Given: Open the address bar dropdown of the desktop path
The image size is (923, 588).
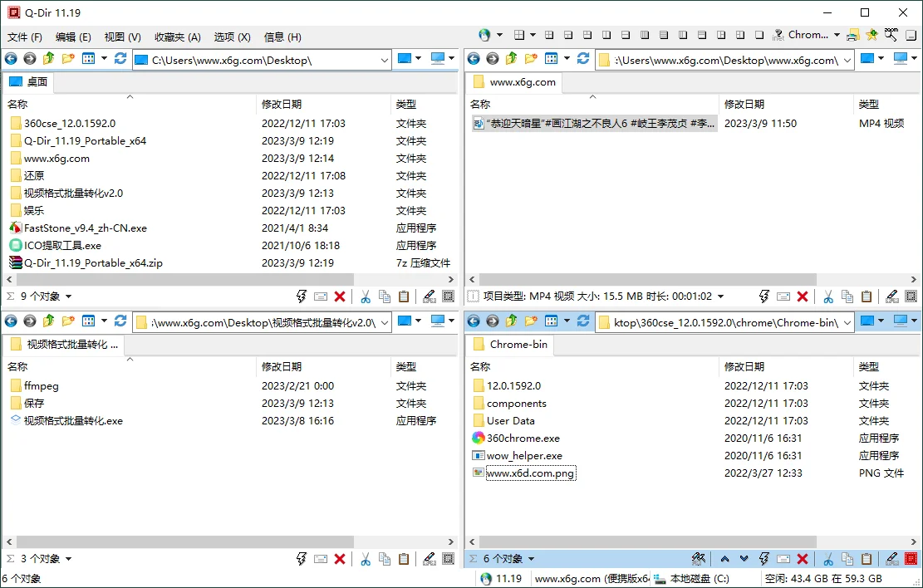Looking at the screenshot, I should point(384,59).
